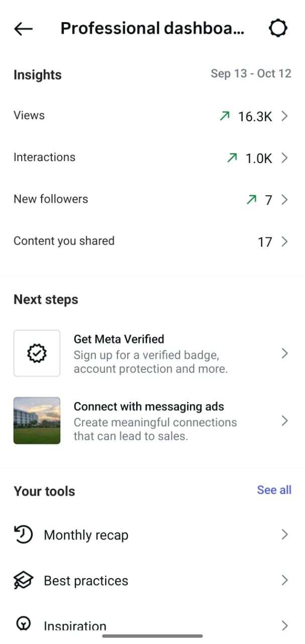Tap the green arrow beside Views
The width and height of the screenshot is (305, 644).
224,116
